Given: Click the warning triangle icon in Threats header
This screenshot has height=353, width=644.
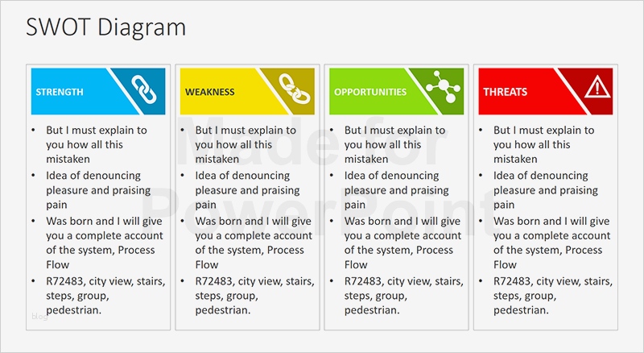Looking at the screenshot, I should pos(597,87).
